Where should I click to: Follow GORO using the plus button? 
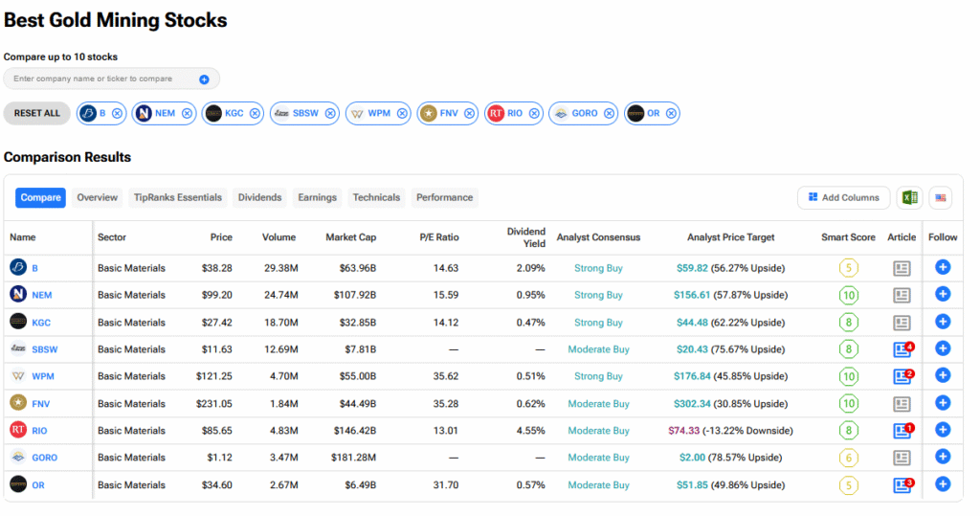[943, 458]
